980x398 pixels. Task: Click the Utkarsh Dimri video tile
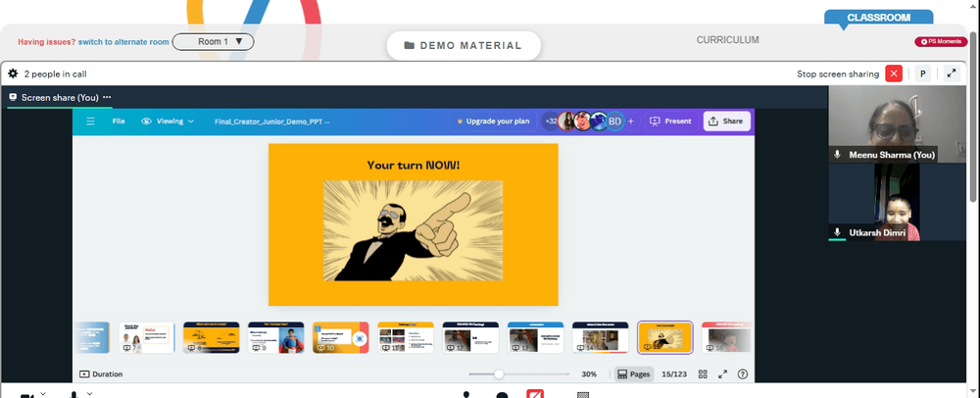tap(897, 203)
